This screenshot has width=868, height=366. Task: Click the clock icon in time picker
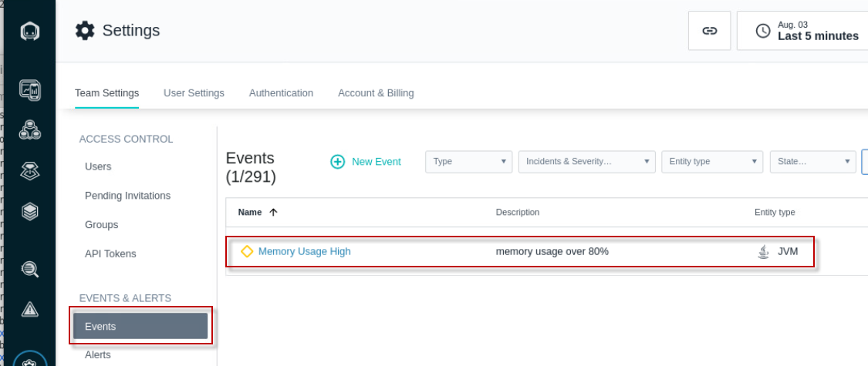tap(763, 31)
